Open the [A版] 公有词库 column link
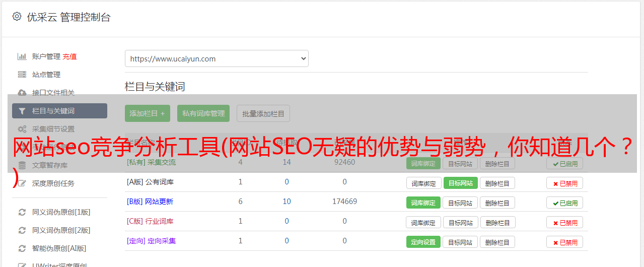644x267 pixels. (x=150, y=182)
